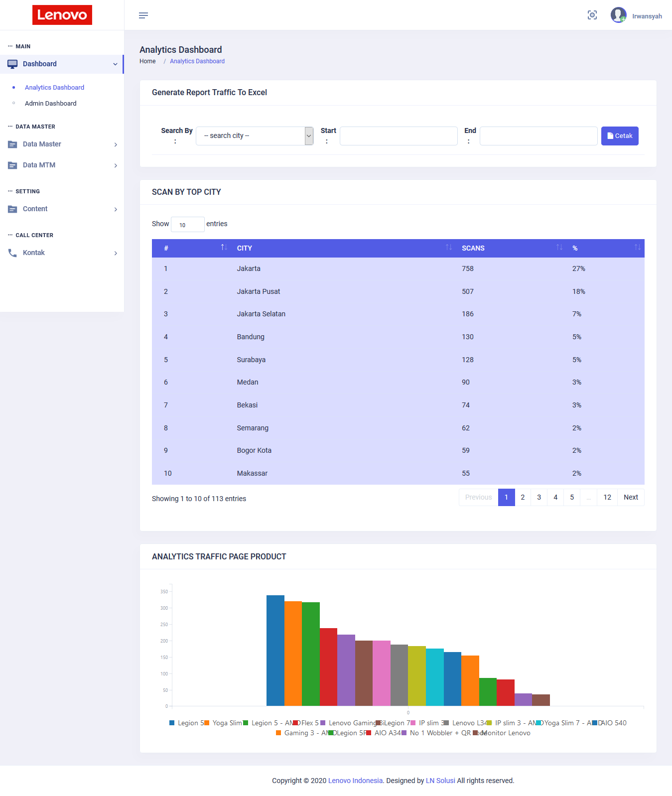Open the Irwansyah user avatar
This screenshot has width=672, height=796.
(619, 15)
